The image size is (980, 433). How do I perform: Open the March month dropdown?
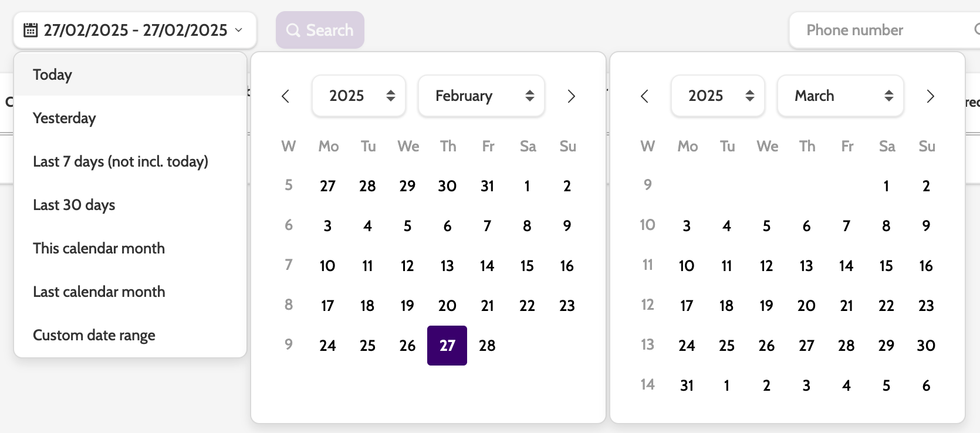(x=840, y=96)
